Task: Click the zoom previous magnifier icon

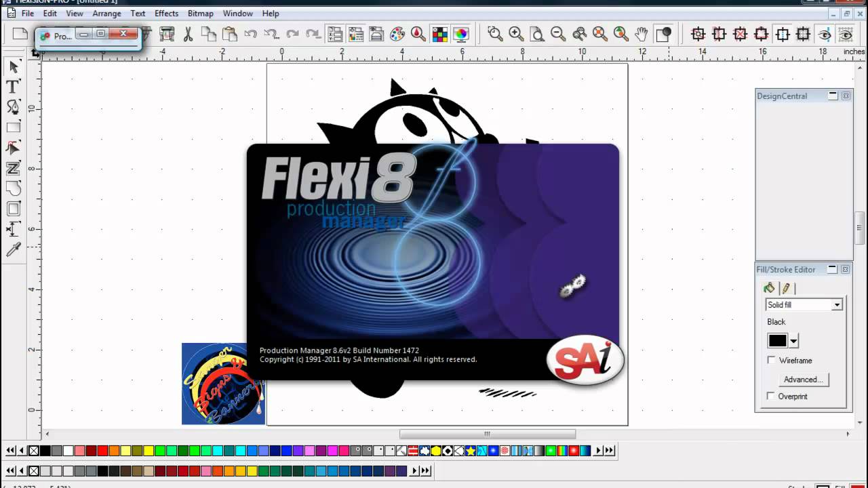Action: coord(579,34)
